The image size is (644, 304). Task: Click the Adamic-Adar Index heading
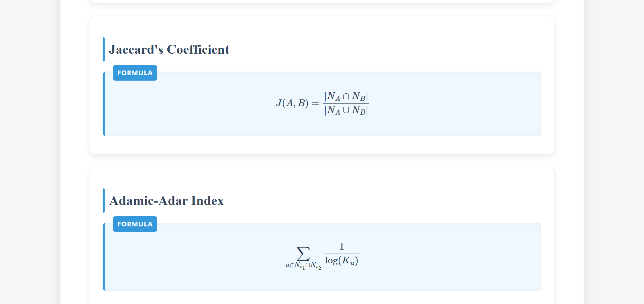point(166,201)
